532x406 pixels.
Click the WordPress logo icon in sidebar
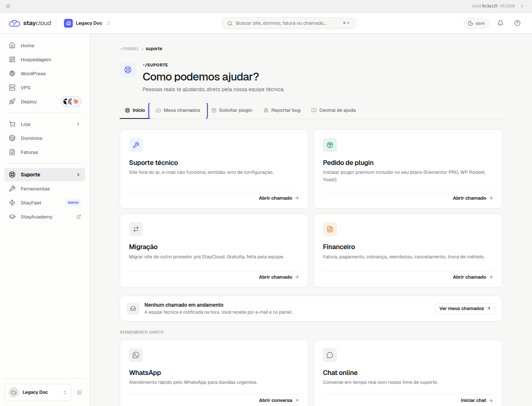[12, 73]
